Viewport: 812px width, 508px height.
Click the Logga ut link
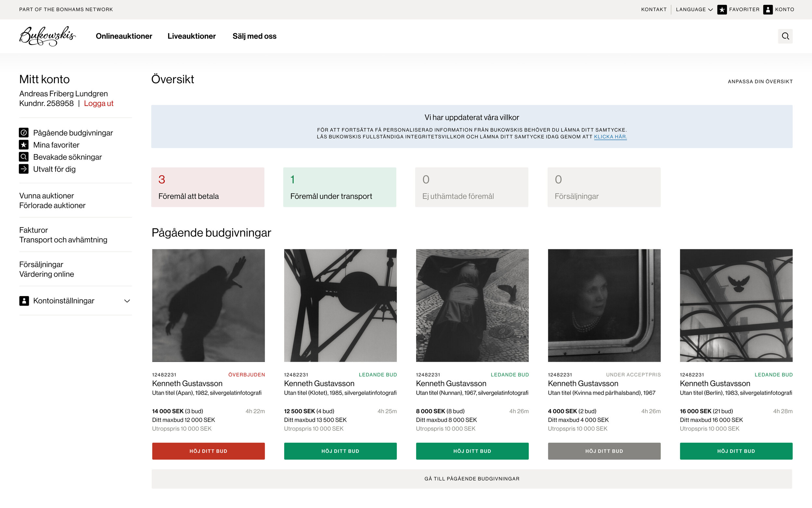point(99,103)
